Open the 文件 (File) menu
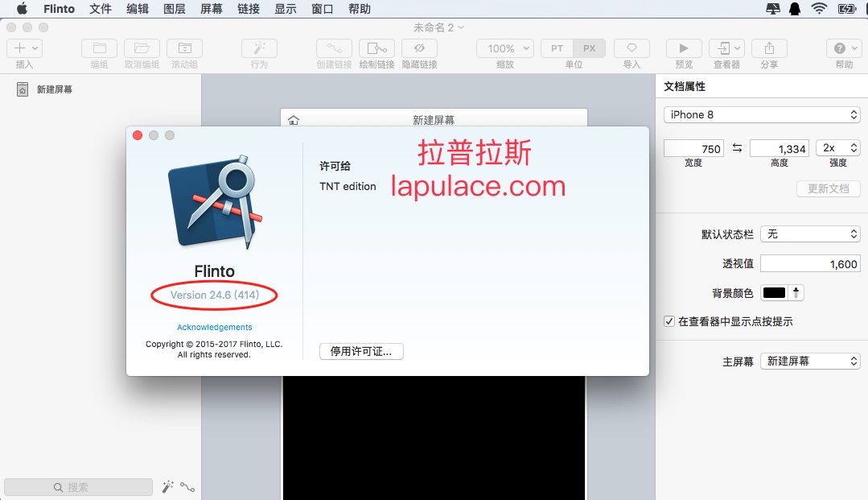Image resolution: width=868 pixels, height=500 pixels. 101,9
